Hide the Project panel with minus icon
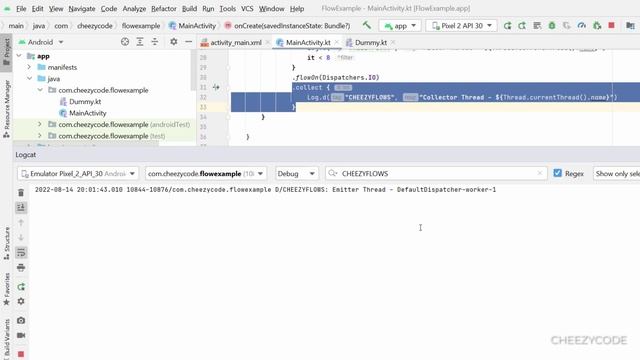640x360 pixels. tap(189, 42)
